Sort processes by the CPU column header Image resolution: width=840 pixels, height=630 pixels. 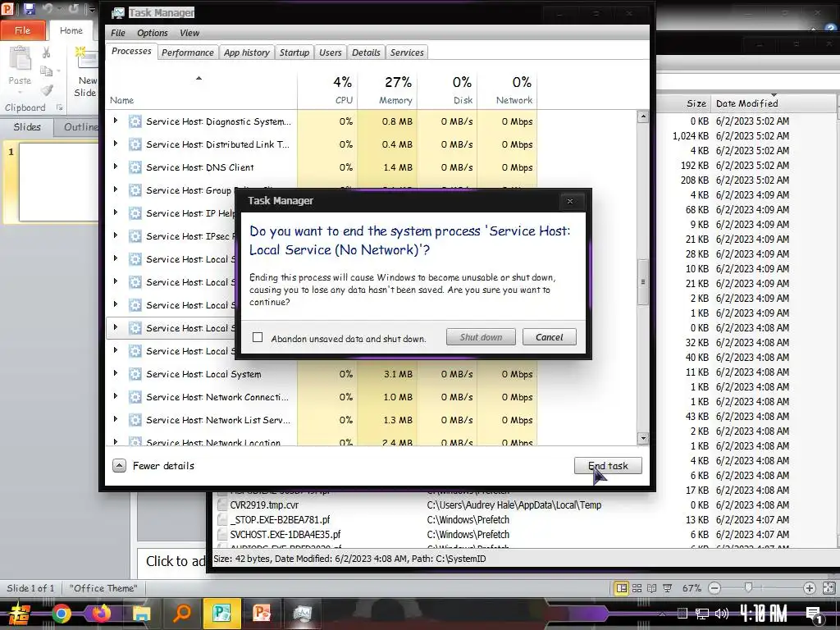click(327, 90)
